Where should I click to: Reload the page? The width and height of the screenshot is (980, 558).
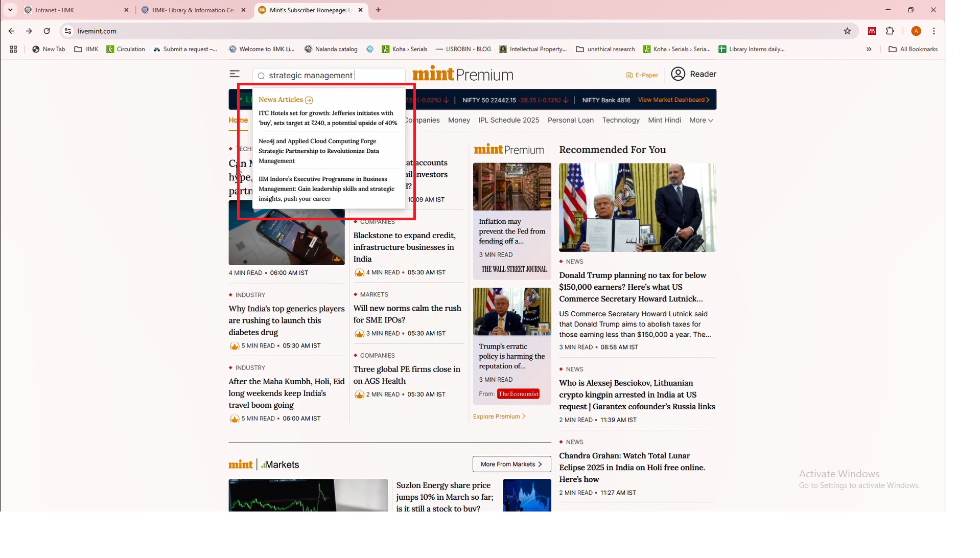[x=47, y=31]
